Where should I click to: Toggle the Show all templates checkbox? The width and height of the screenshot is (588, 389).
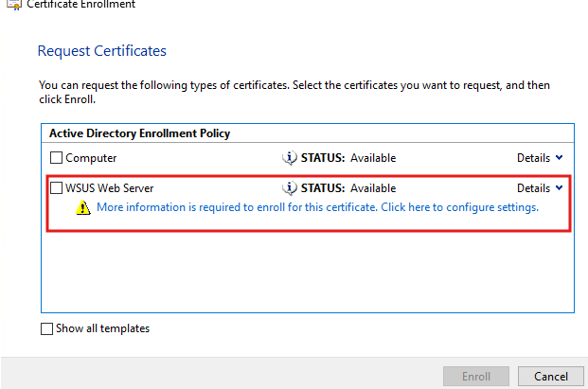tap(47, 329)
